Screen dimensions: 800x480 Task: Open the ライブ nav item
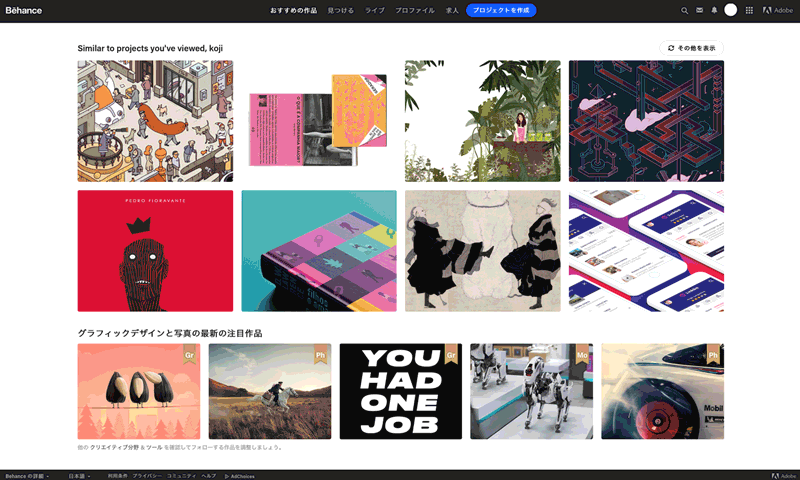374,10
